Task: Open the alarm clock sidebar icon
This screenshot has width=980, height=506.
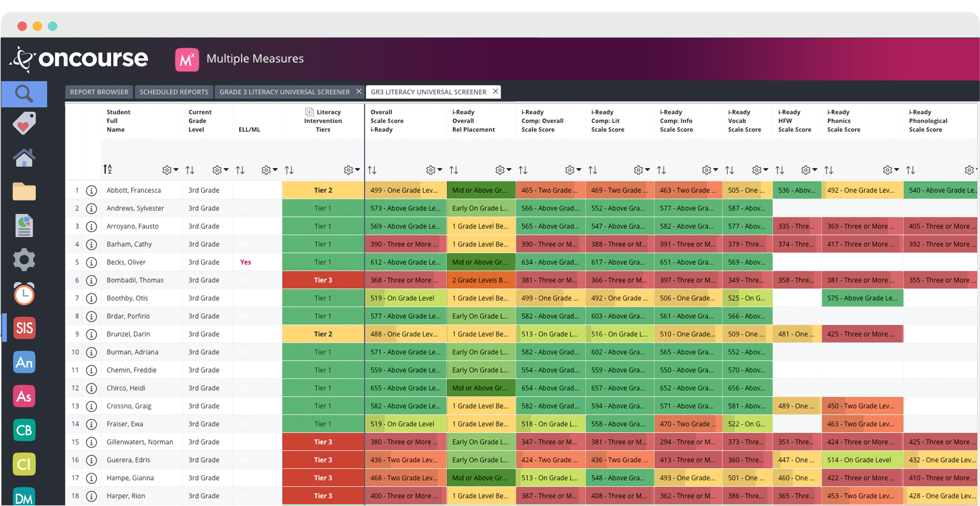Action: (x=24, y=293)
